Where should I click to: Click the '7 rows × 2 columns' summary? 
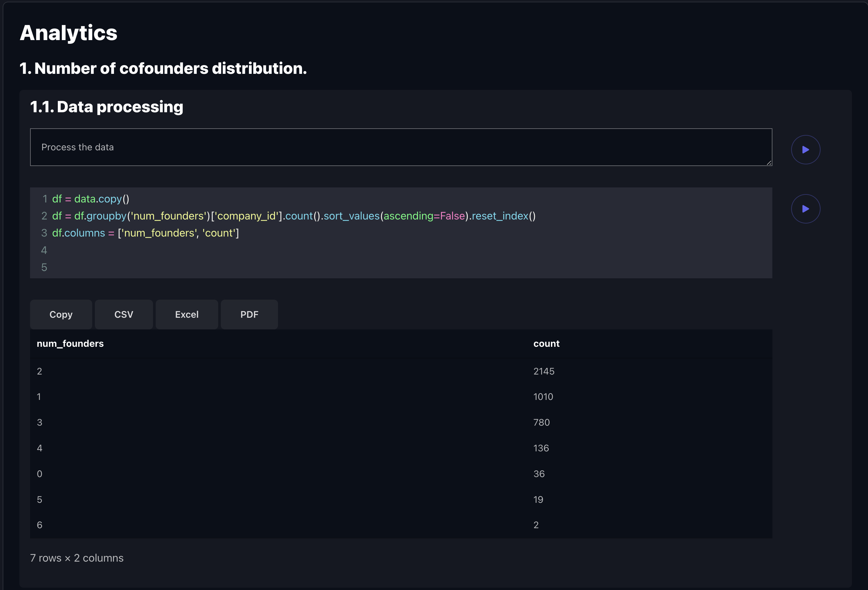pyautogui.click(x=77, y=558)
